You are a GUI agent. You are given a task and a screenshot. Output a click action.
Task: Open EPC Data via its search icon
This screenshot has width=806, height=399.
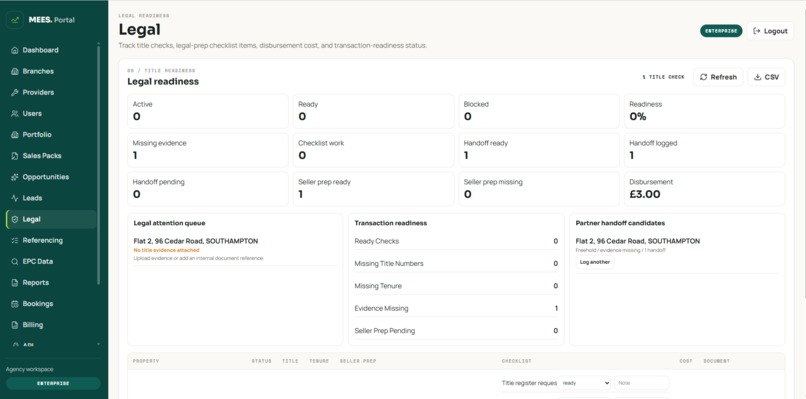pyautogui.click(x=14, y=261)
